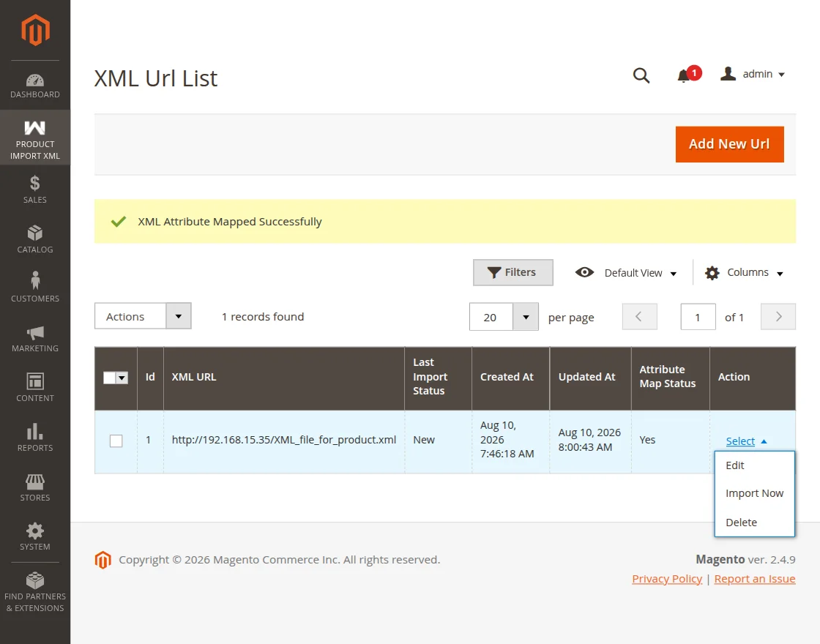Choose Import Now from action menu
Screen dimensions: 820x644
pos(755,493)
